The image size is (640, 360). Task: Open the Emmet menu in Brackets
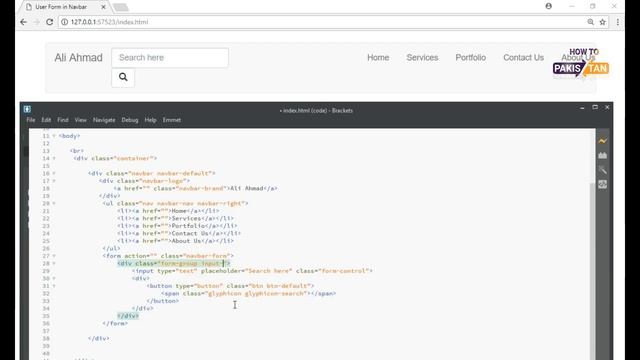[x=172, y=120]
